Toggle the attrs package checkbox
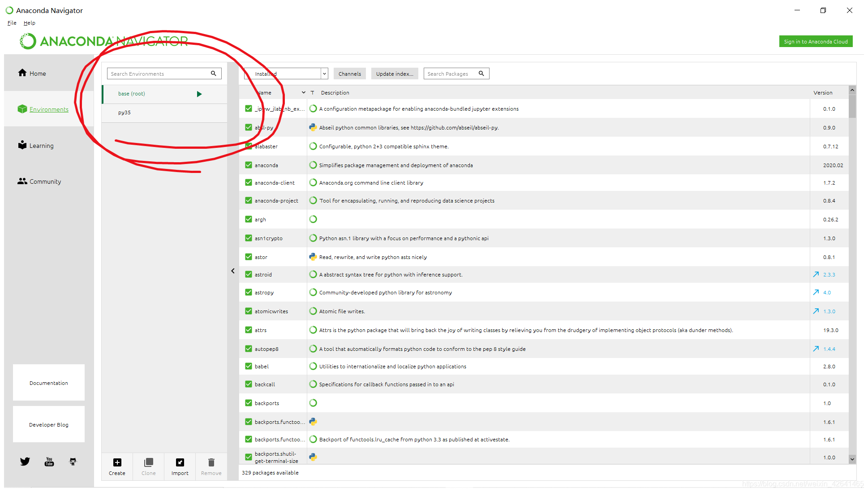The image size is (868, 492). click(249, 330)
